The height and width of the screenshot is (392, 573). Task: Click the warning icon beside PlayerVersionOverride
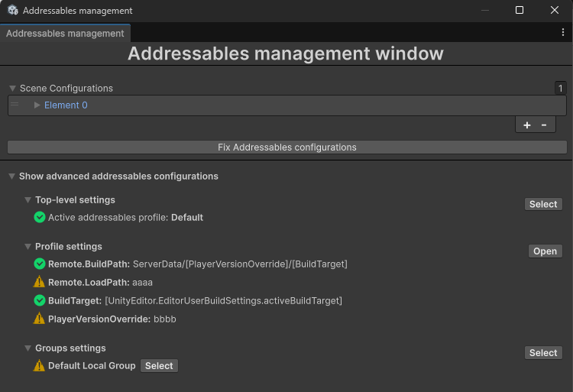click(40, 319)
